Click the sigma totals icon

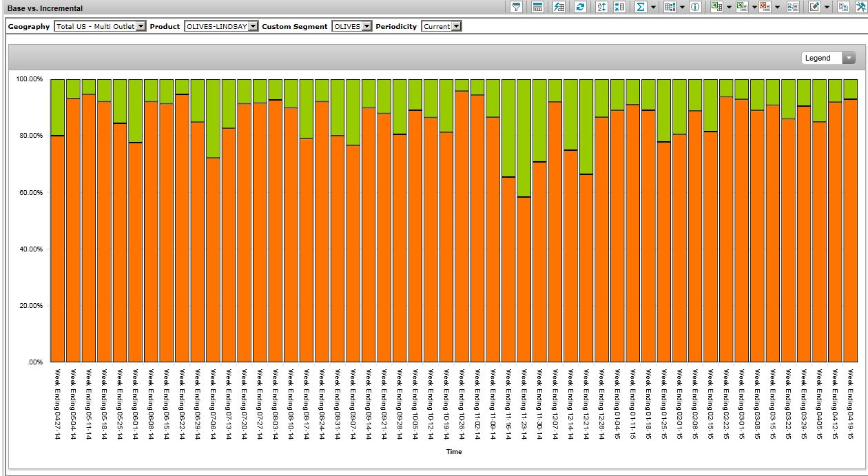(641, 7)
